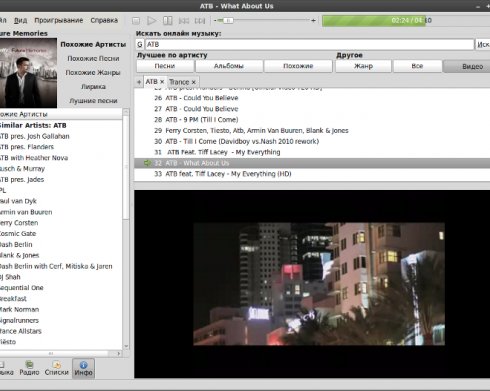Focus the online music search field
Image resolution: width=490 pixels, height=391 pixels.
point(309,44)
